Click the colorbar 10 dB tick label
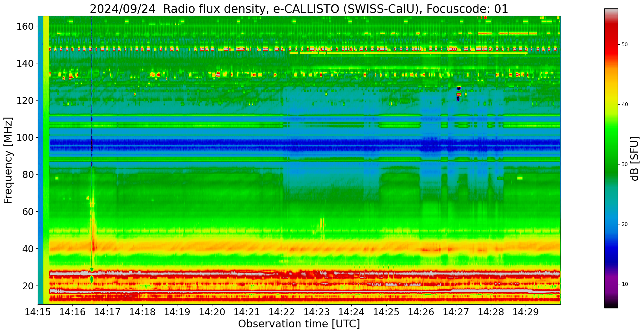The image size is (644, 333). [625, 284]
